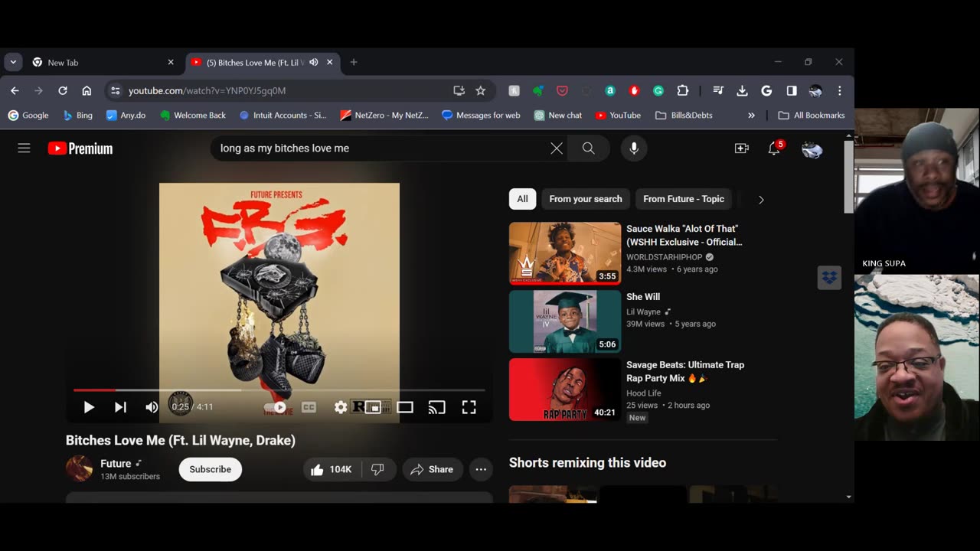The image size is (980, 551).
Task: Subscribe to the Future channel
Action: tap(211, 469)
